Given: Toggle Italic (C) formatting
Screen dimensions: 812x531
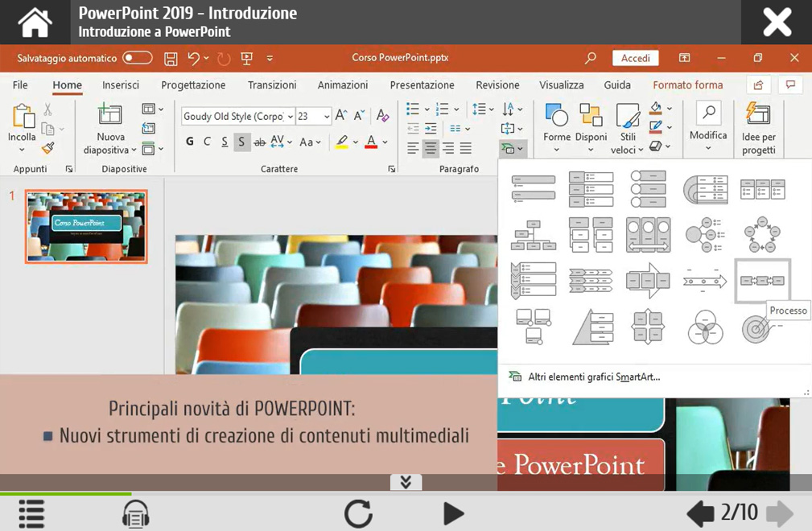Looking at the screenshot, I should pos(207,142).
